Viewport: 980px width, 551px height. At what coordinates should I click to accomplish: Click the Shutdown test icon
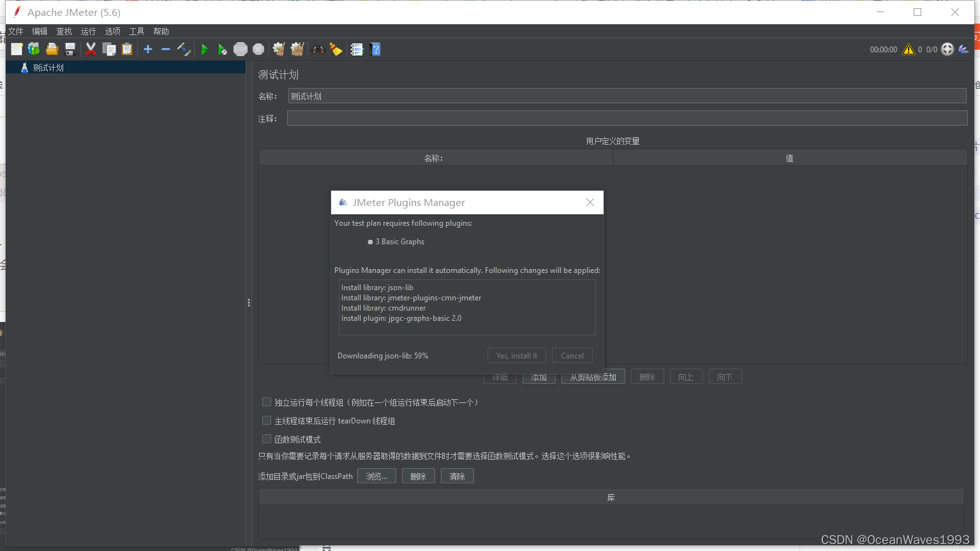coord(258,49)
